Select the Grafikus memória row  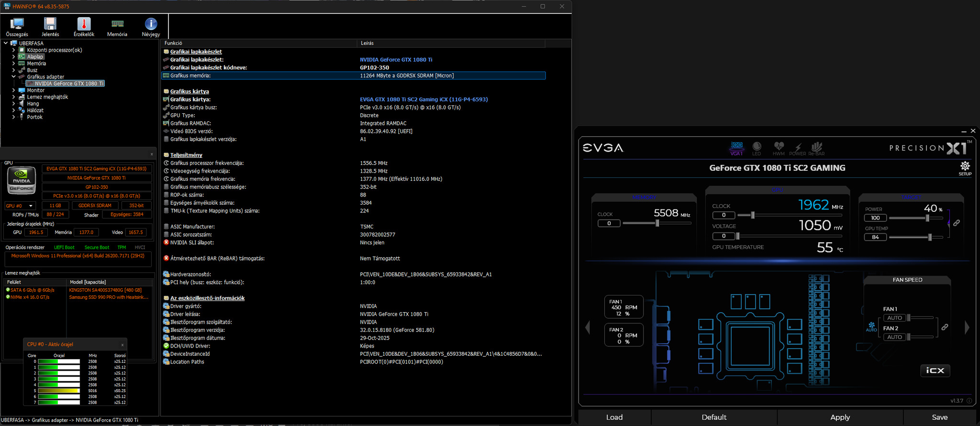tap(354, 76)
